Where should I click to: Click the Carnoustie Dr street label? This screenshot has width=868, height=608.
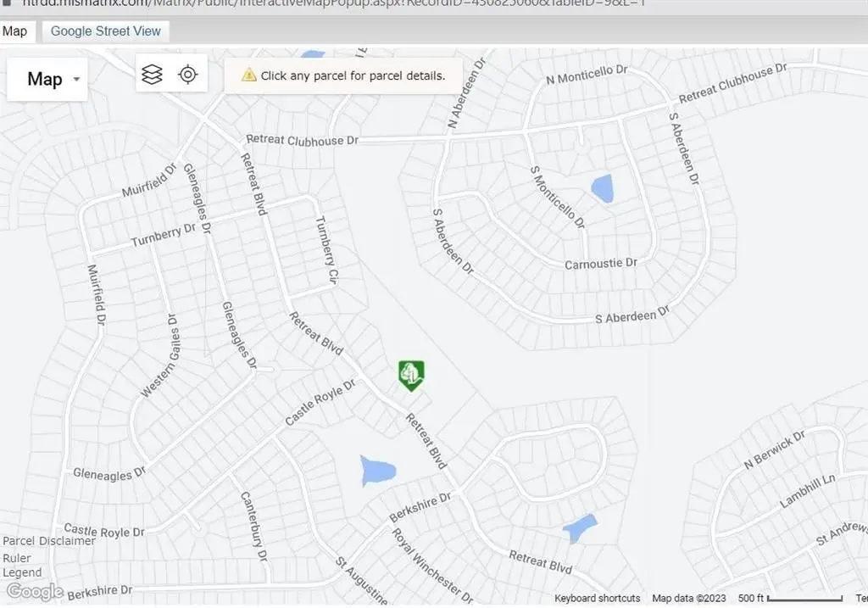click(x=600, y=265)
